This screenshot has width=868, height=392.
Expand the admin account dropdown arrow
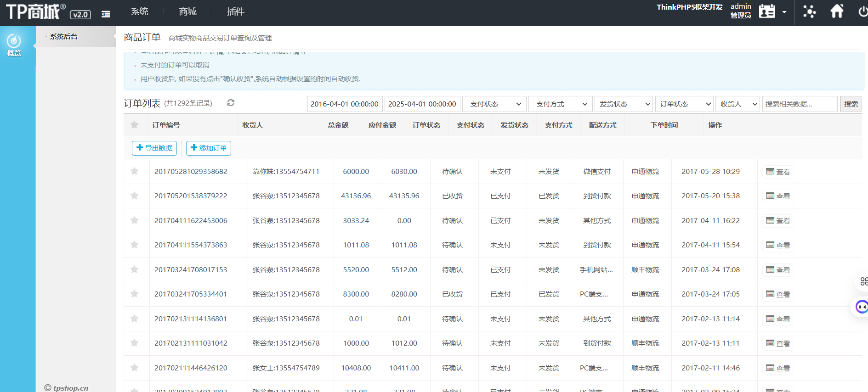(x=784, y=12)
